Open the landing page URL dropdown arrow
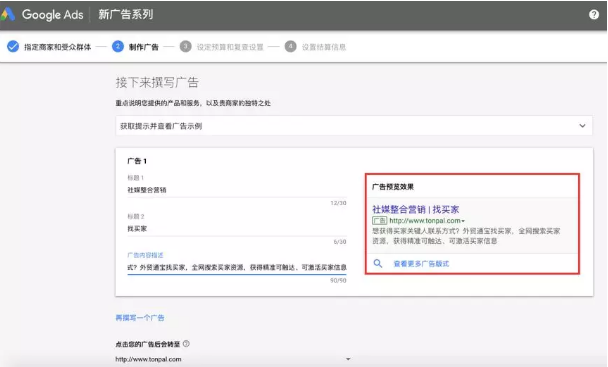This screenshot has width=608, height=367. click(x=348, y=359)
